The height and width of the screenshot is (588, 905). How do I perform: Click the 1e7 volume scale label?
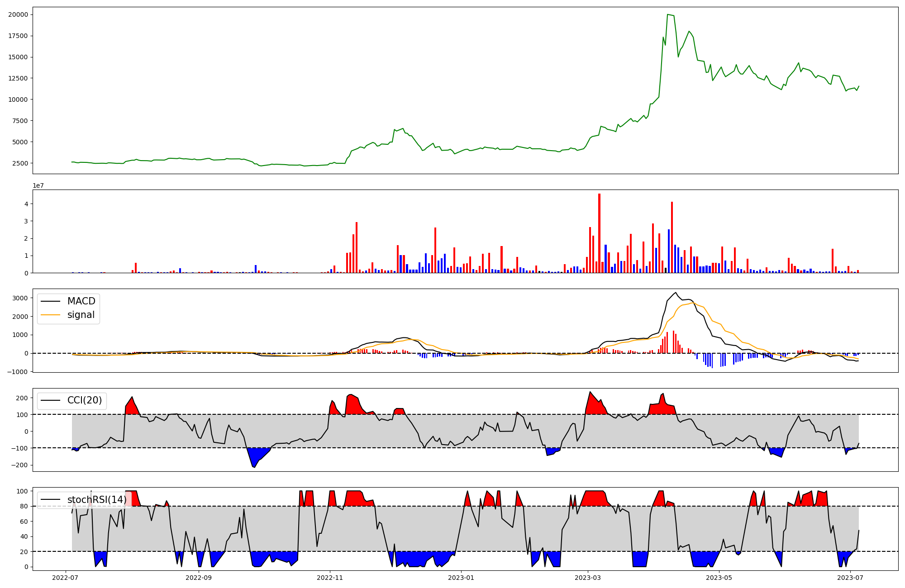(38, 185)
